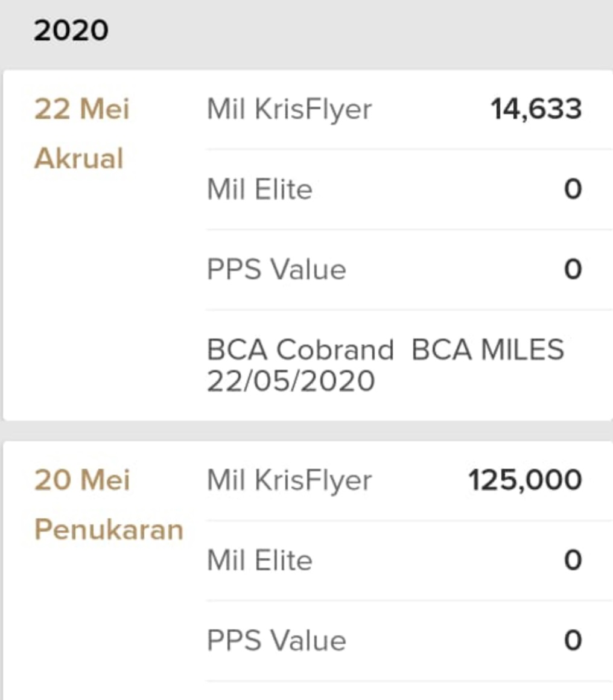Select Mil Elite zero value in Penukaran entry
613x700 pixels.
pyautogui.click(x=573, y=561)
